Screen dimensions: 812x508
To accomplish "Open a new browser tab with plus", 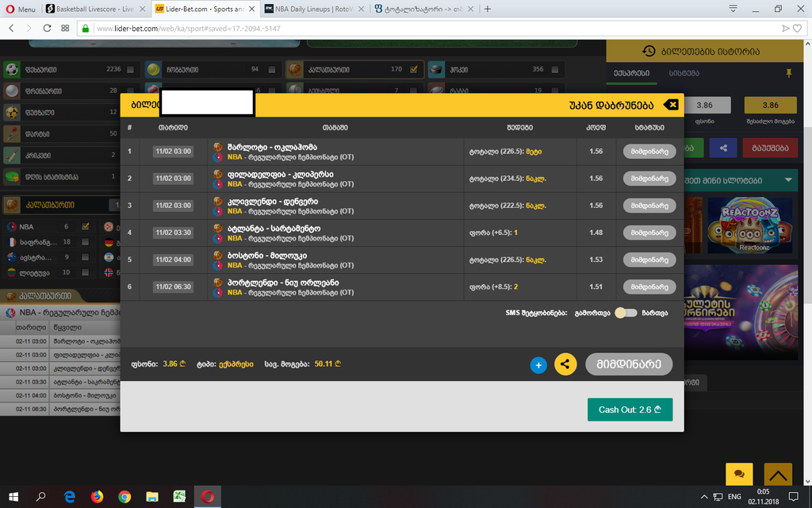I will point(488,9).
